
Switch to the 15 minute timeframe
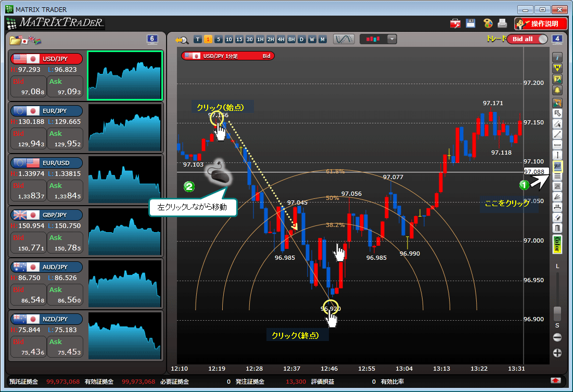(x=239, y=40)
